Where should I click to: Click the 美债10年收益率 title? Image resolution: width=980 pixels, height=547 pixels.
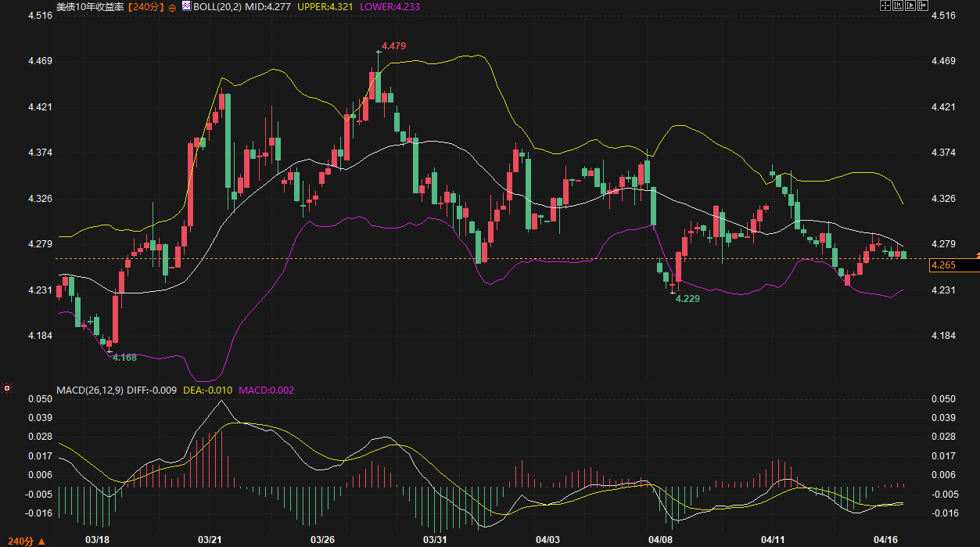click(90, 6)
